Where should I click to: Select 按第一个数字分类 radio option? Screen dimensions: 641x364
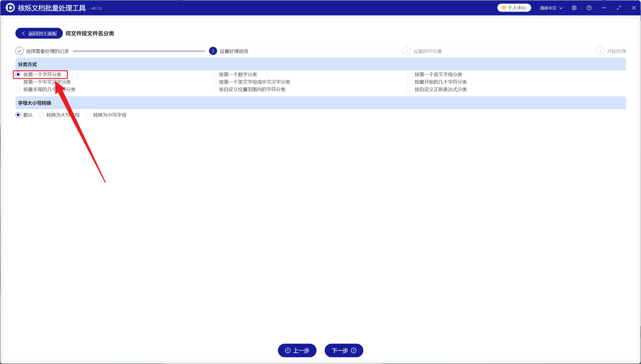234,74
